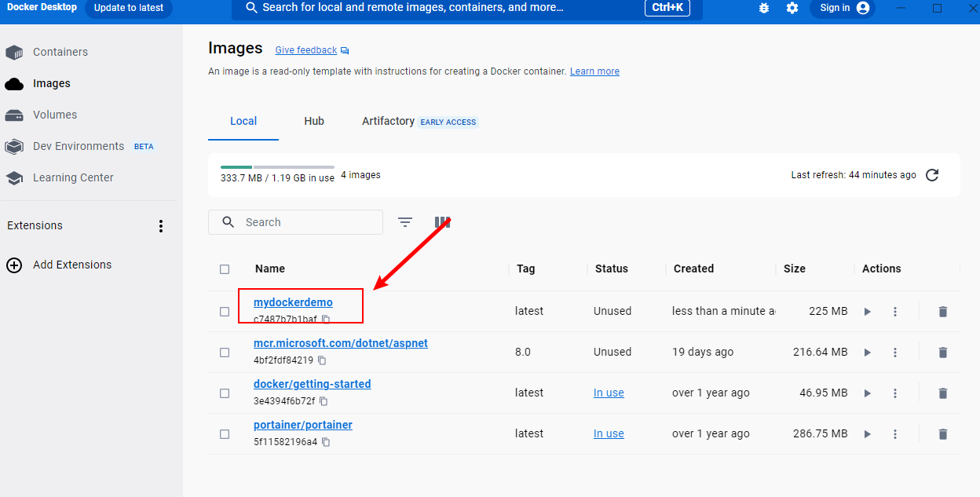
Task: Click the images Search field
Action: (x=295, y=222)
